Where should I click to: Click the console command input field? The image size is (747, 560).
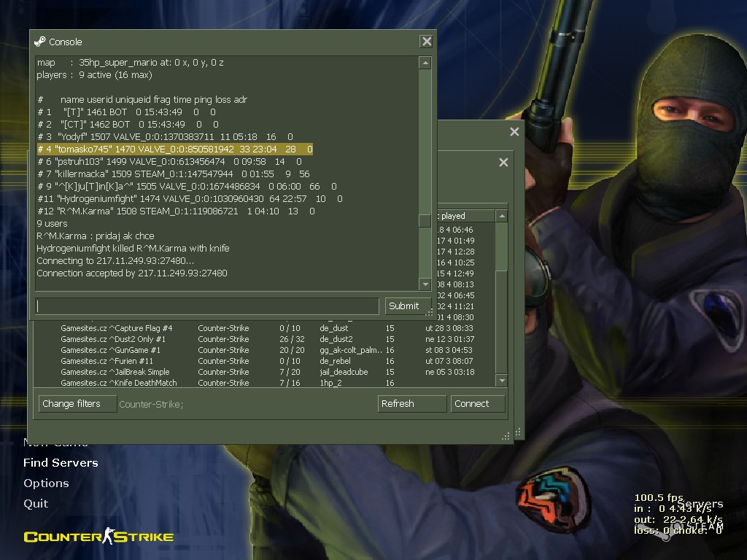(x=207, y=306)
